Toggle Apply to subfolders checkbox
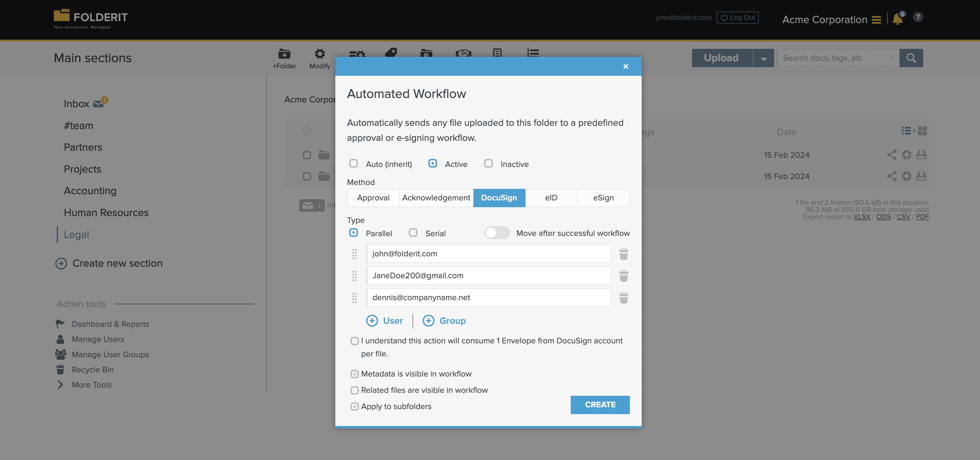The image size is (980, 460). pyautogui.click(x=354, y=407)
